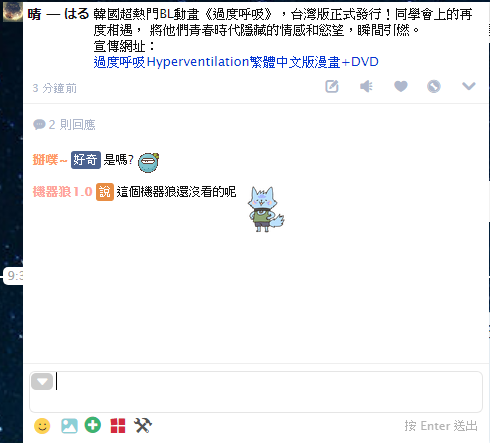The width and height of the screenshot is (490, 443).
Task: Open the author's avatar thumbnail
Action: [13, 12]
